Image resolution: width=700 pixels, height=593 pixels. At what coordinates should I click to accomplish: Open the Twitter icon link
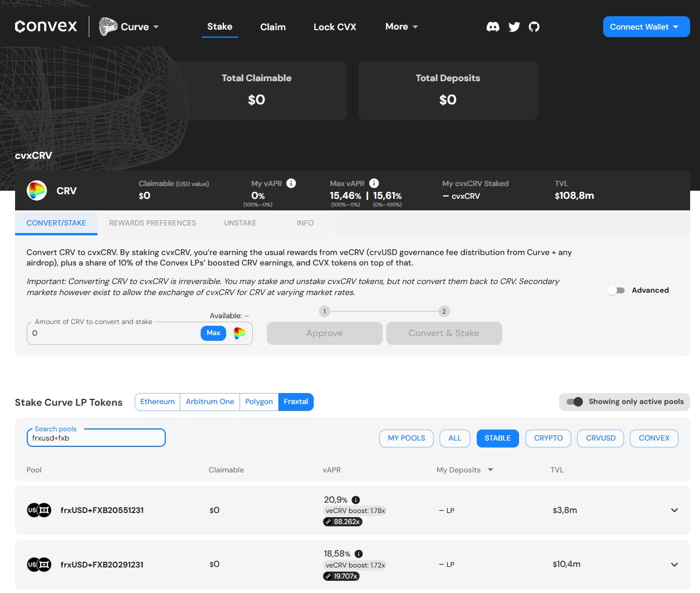514,27
